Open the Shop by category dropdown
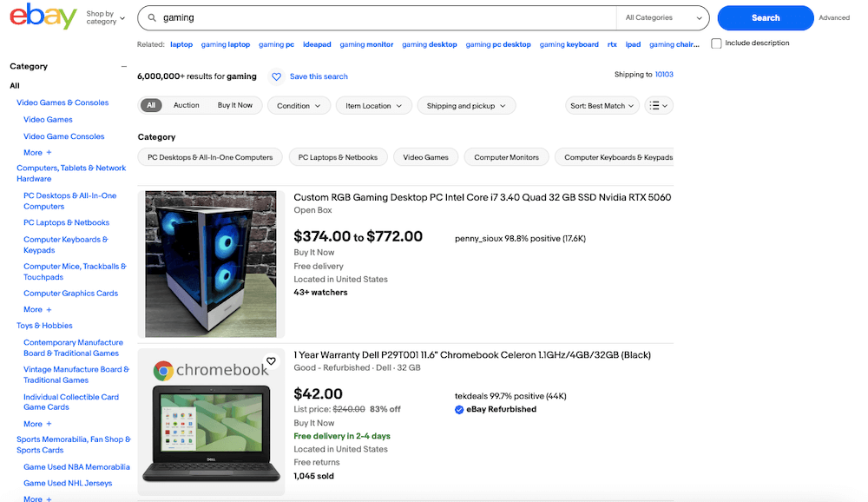868x502 pixels. (x=105, y=17)
